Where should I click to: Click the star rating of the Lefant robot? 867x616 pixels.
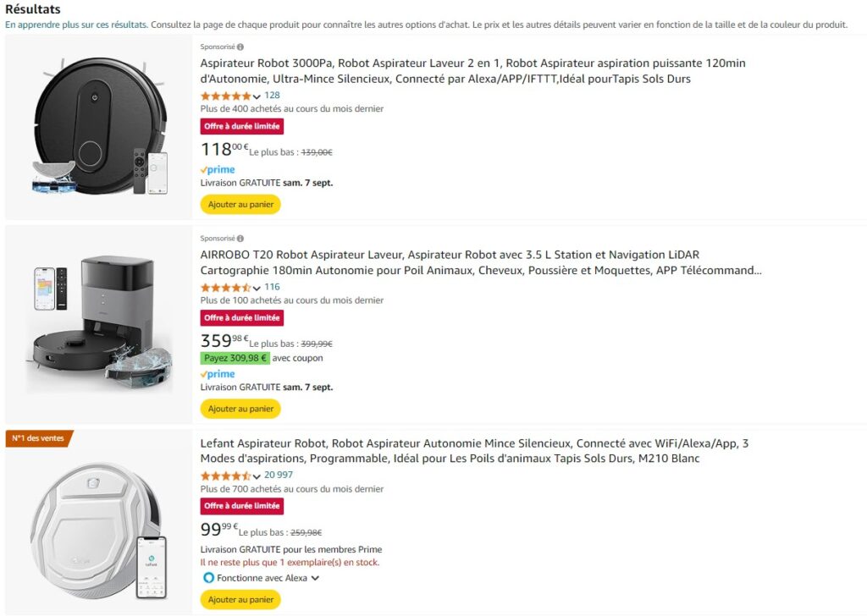tap(225, 476)
